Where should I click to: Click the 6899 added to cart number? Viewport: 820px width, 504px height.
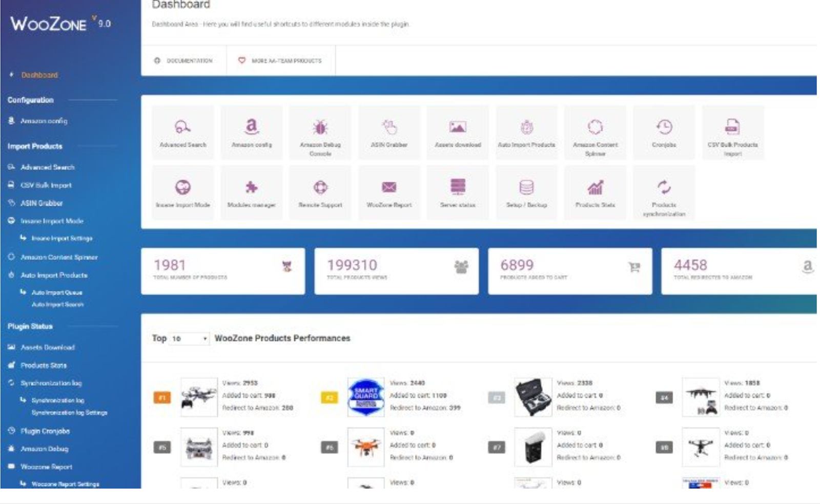[x=517, y=265]
